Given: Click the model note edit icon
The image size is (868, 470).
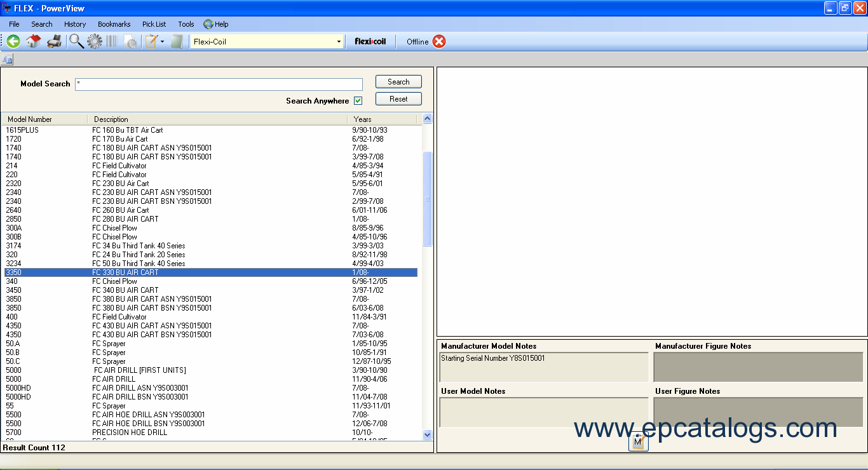Looking at the screenshot, I should pyautogui.click(x=639, y=441).
